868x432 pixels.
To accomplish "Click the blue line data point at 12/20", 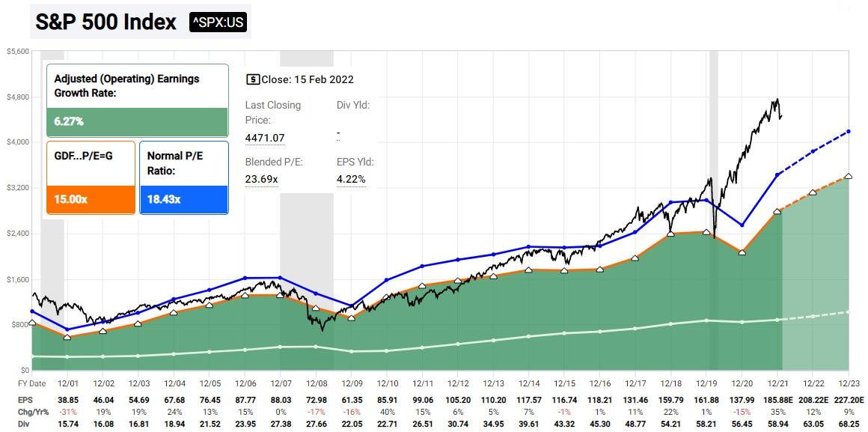I will click(742, 225).
